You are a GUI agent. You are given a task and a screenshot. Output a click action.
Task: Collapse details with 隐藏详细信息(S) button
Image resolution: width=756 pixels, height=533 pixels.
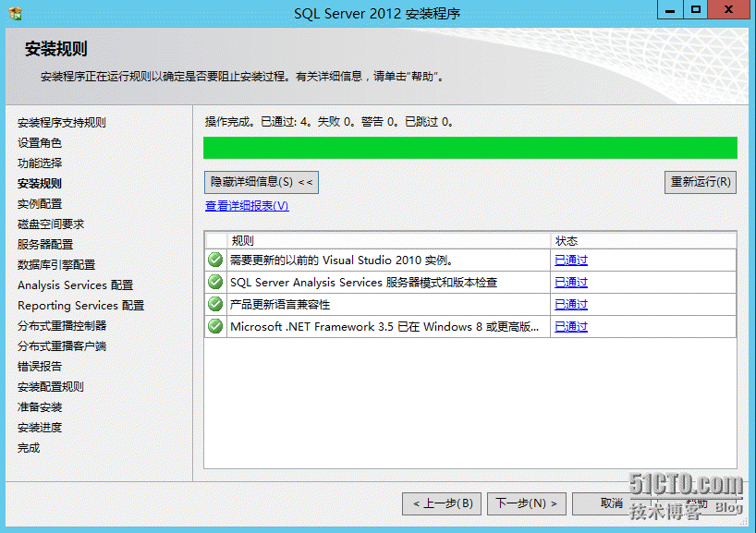(262, 182)
